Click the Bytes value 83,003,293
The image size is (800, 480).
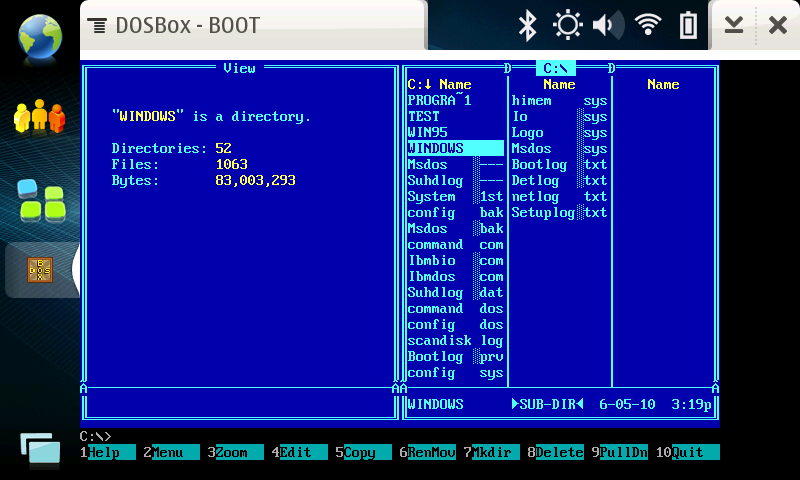(x=255, y=180)
